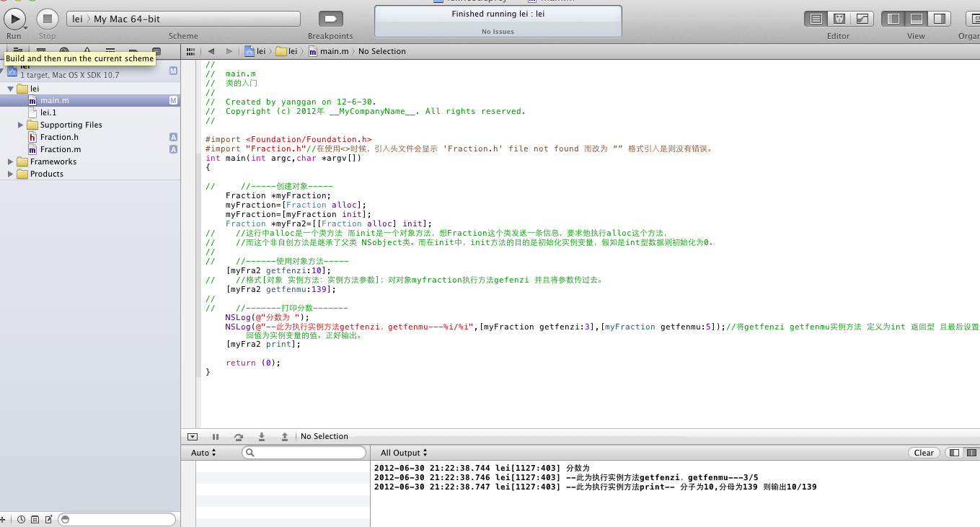980x527 pixels.
Task: Select the Frameworks folder row
Action: (90, 161)
